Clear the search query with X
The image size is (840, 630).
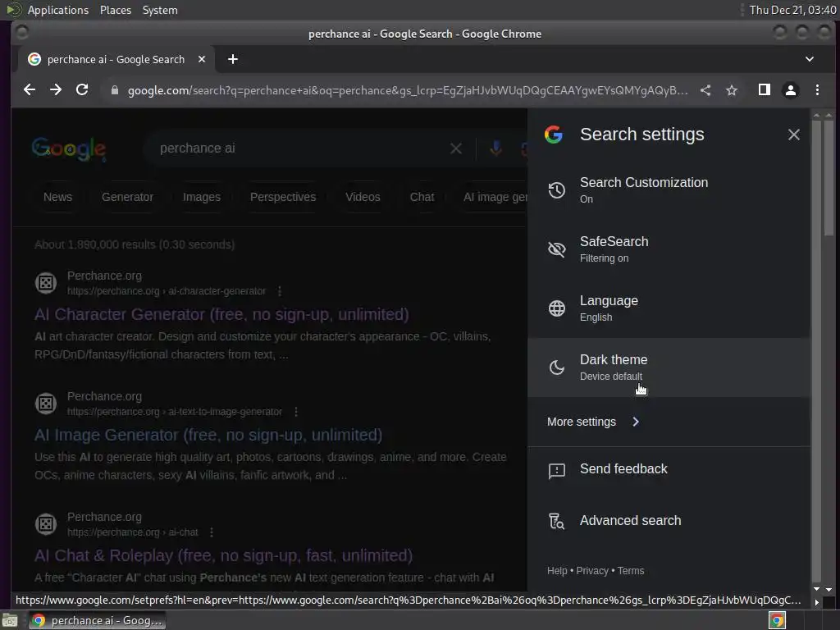coord(456,148)
